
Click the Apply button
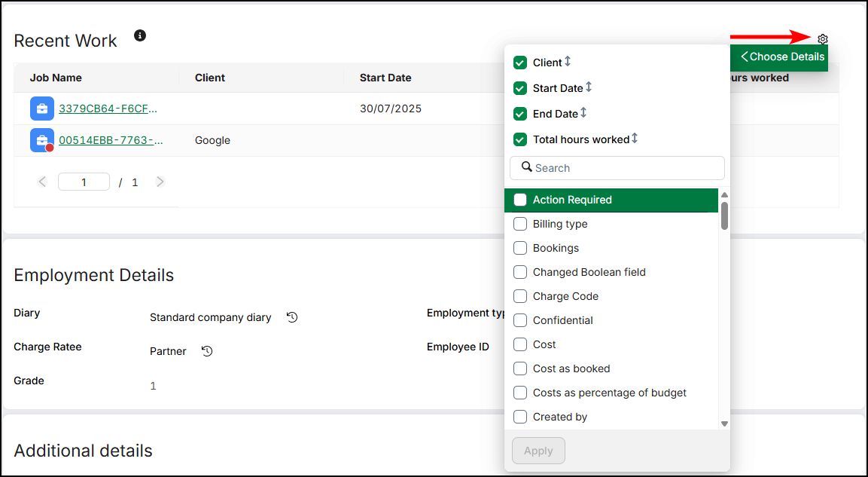tap(538, 451)
